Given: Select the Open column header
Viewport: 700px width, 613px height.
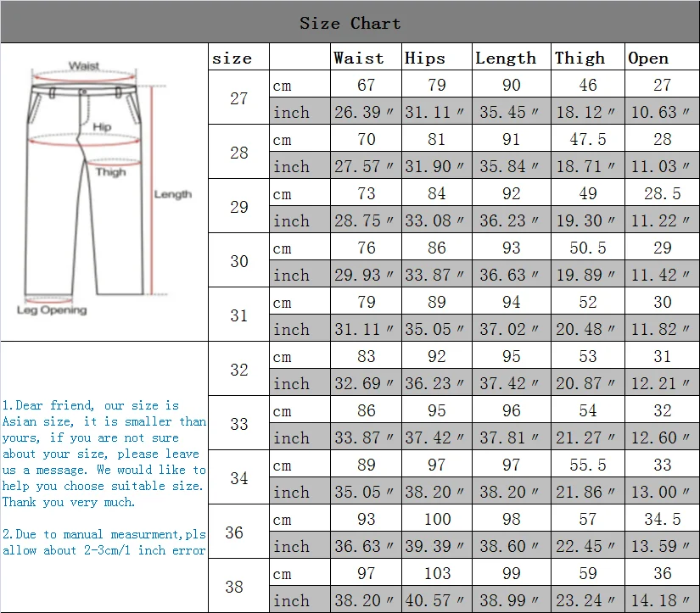Looking at the screenshot, I should pyautogui.click(x=662, y=57).
